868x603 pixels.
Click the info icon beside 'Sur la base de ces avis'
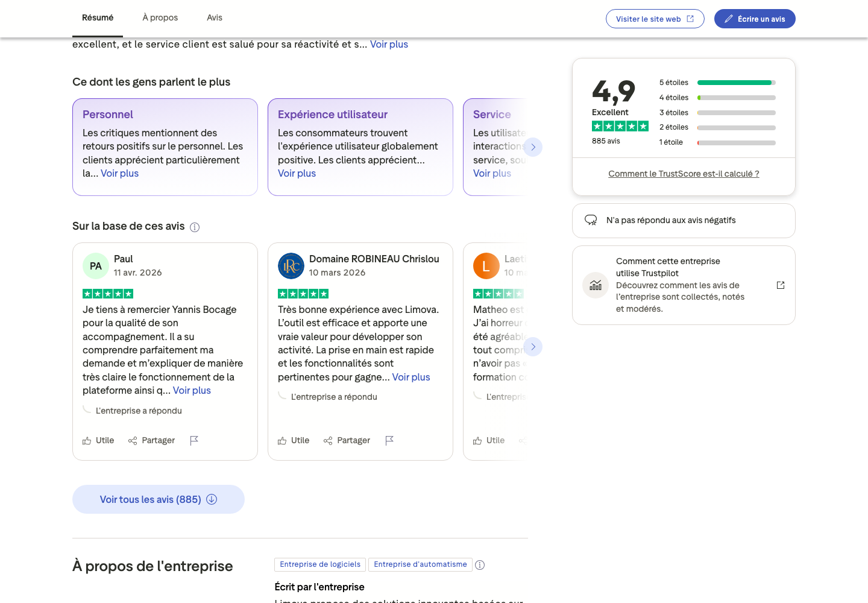194,227
